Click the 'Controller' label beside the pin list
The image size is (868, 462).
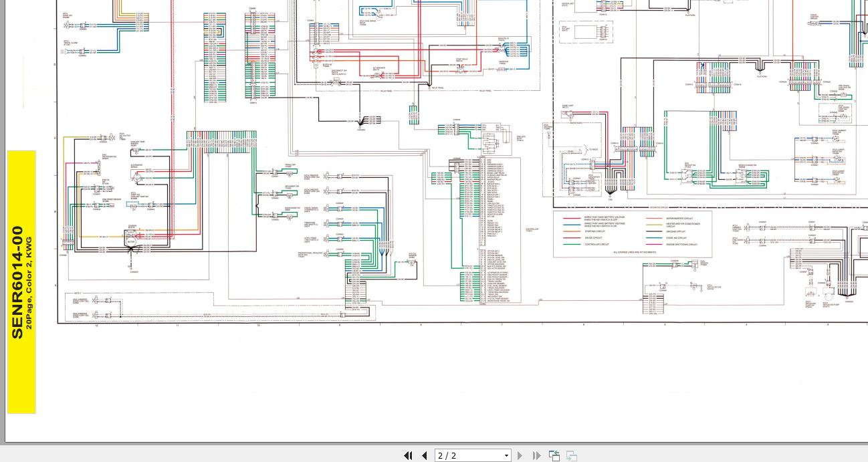532,229
